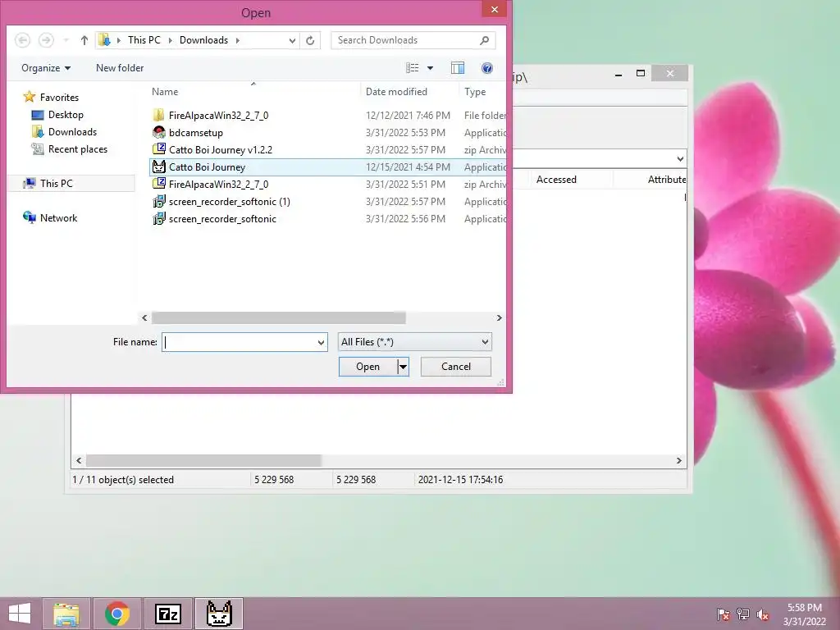Click This PC in the address bar path
The height and width of the screenshot is (630, 840).
144,40
